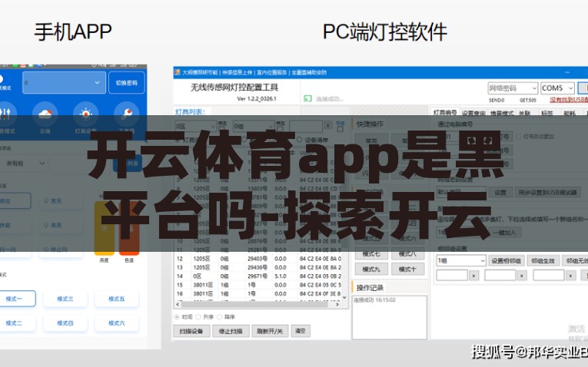Tap the wrench toolbox icon in app

pos(127,114)
